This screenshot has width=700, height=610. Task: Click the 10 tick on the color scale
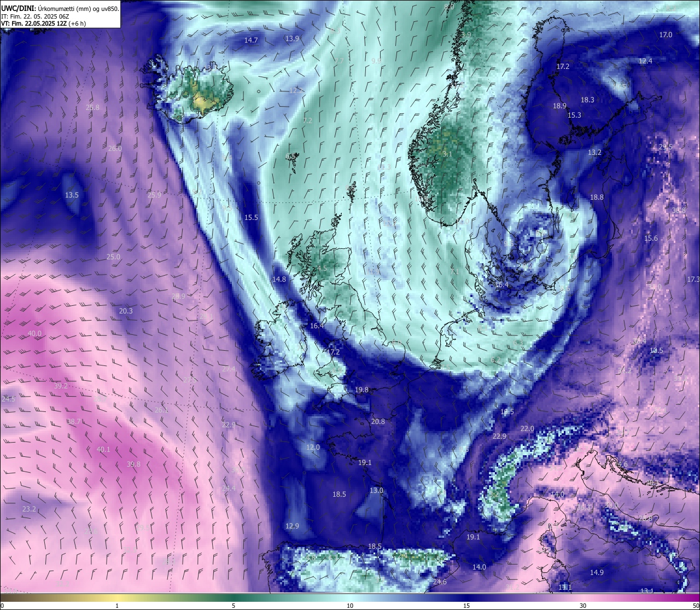[350, 606]
